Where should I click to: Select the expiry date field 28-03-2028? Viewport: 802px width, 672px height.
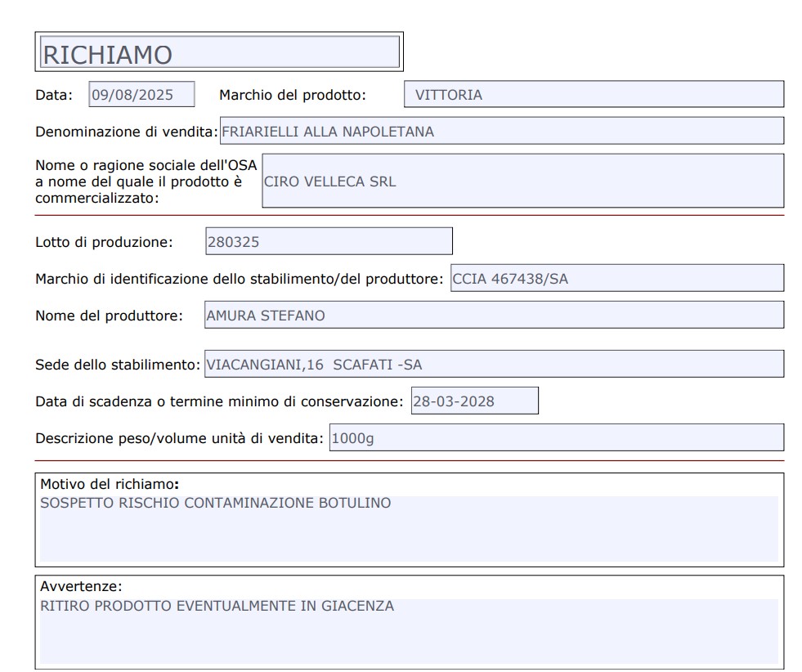(474, 401)
